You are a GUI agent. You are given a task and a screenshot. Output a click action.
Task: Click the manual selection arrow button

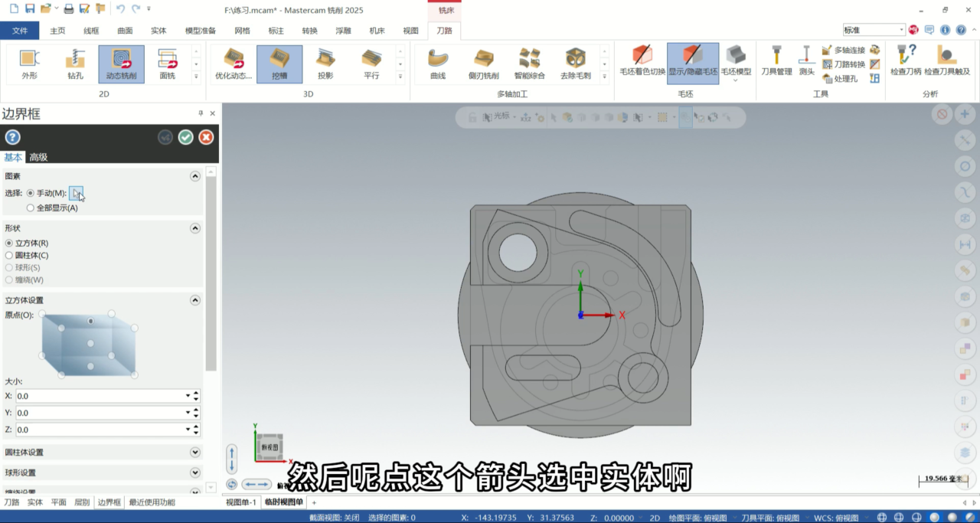click(76, 193)
